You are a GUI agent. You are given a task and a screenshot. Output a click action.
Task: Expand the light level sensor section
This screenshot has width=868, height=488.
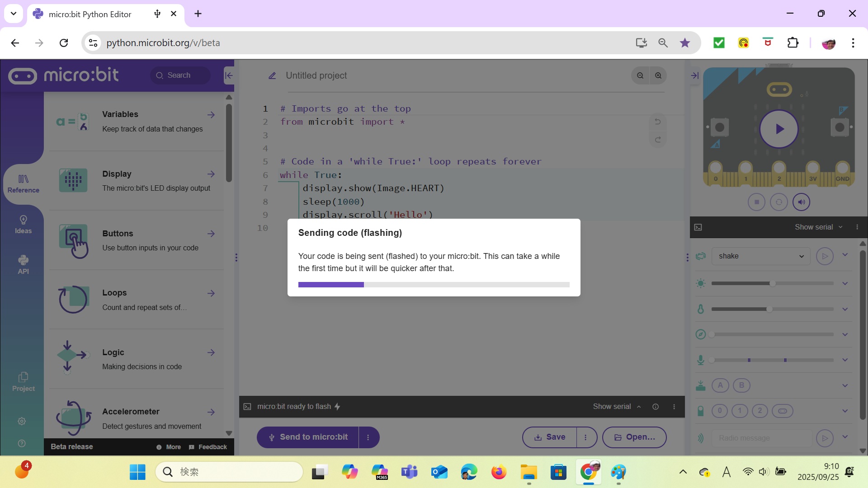pyautogui.click(x=845, y=284)
